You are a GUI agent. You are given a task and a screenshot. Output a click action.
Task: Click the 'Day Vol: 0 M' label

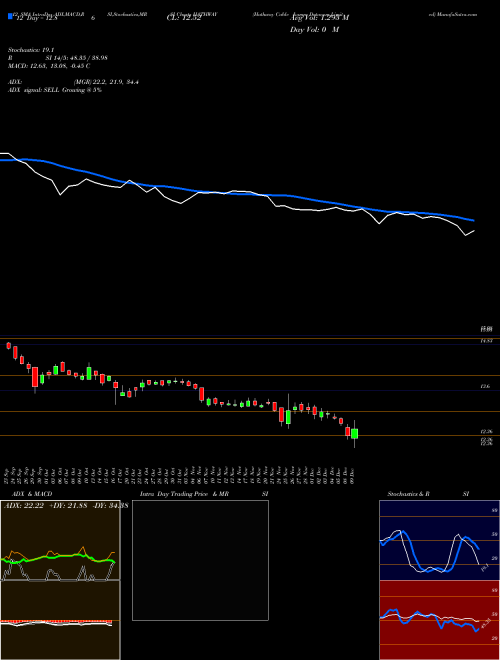(314, 30)
